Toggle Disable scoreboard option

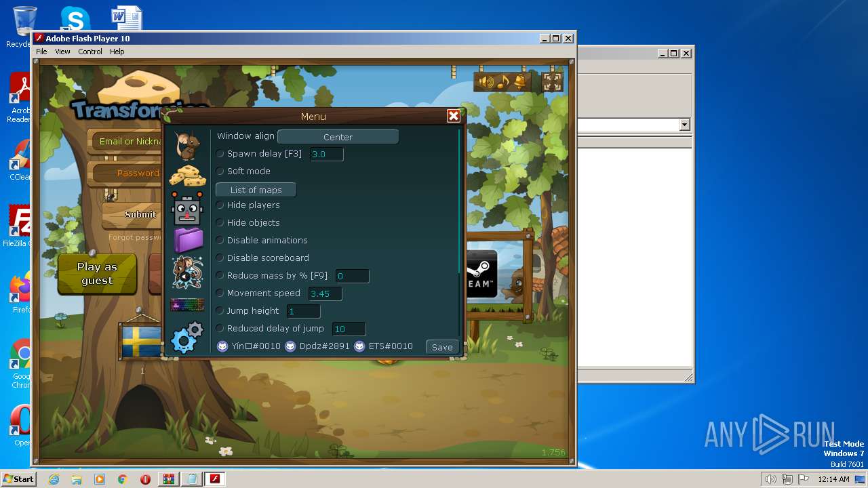(220, 258)
